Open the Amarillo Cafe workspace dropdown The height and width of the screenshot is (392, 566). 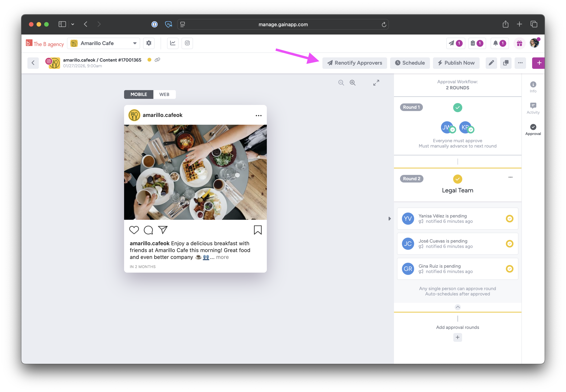(104, 43)
